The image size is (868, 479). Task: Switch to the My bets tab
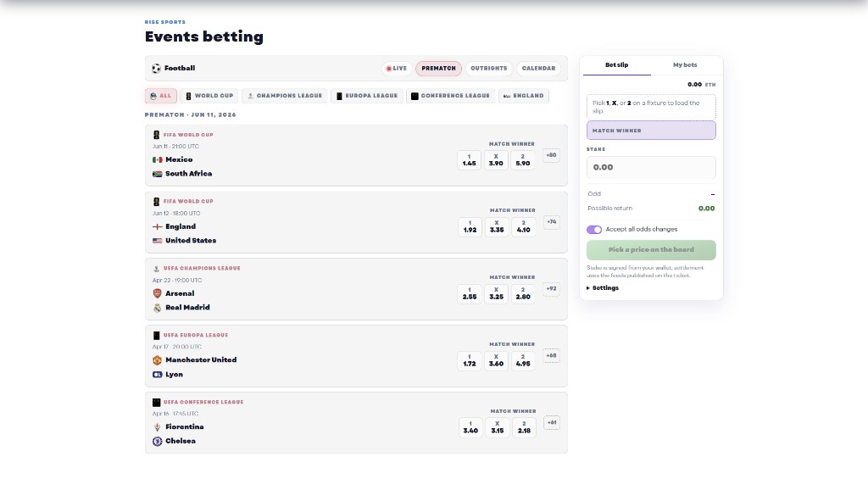pos(685,65)
